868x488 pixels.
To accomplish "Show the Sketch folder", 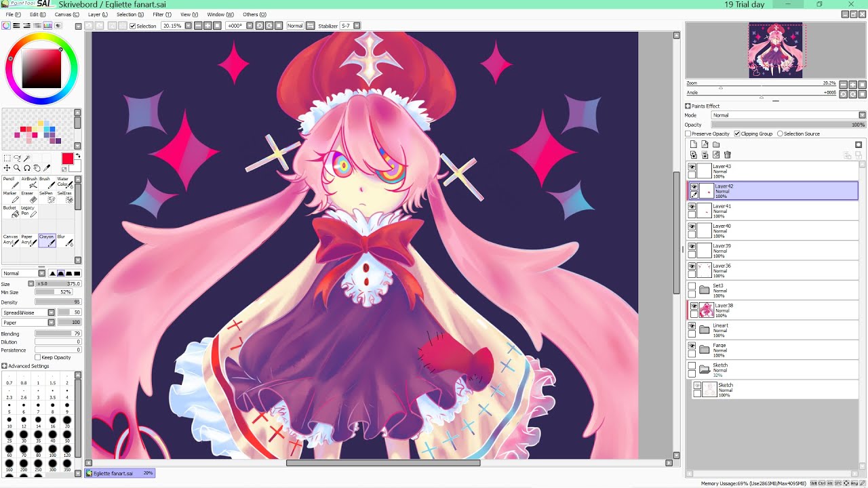I will point(692,366).
